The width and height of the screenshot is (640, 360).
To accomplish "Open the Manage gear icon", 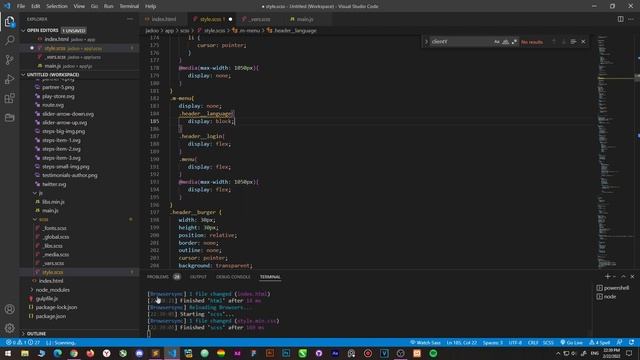I will (x=9, y=328).
